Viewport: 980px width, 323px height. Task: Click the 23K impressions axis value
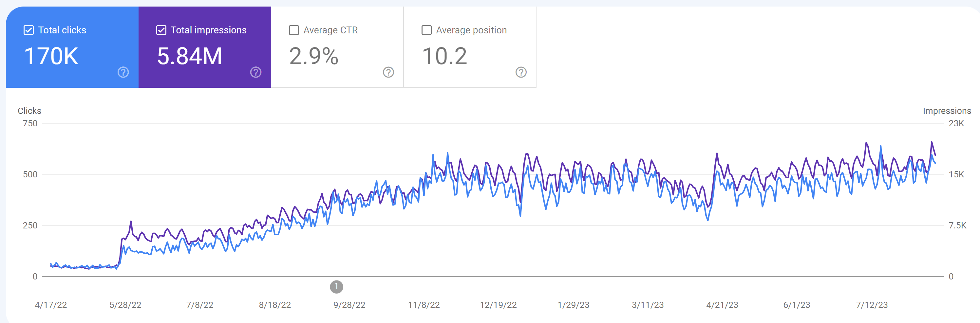(x=956, y=123)
